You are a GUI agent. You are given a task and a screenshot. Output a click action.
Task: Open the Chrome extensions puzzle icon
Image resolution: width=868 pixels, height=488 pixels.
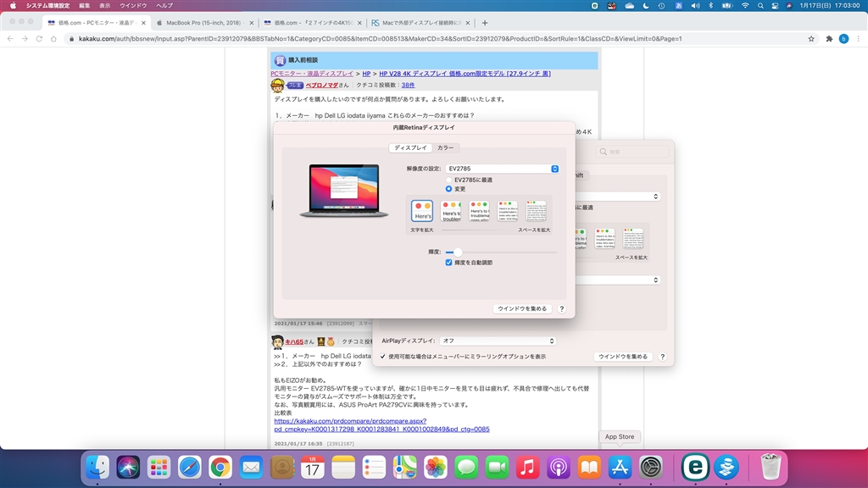coord(828,39)
